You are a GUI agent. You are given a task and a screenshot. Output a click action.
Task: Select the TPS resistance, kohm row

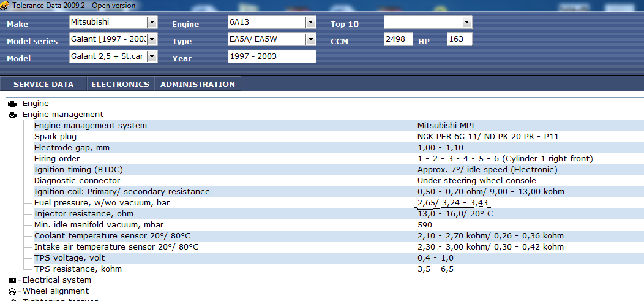click(338, 269)
